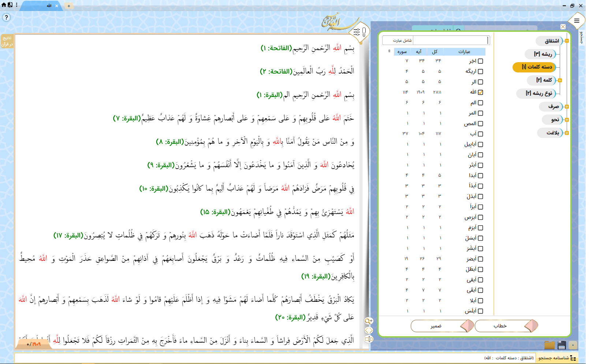Sort by the سوره column header
The width and height of the screenshot is (615, 364).
tap(402, 52)
